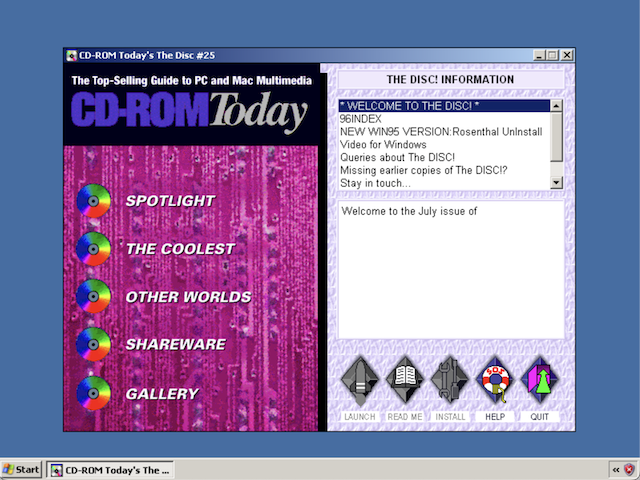The image size is (640, 480).
Task: Click the HELP label button
Action: pos(495,417)
